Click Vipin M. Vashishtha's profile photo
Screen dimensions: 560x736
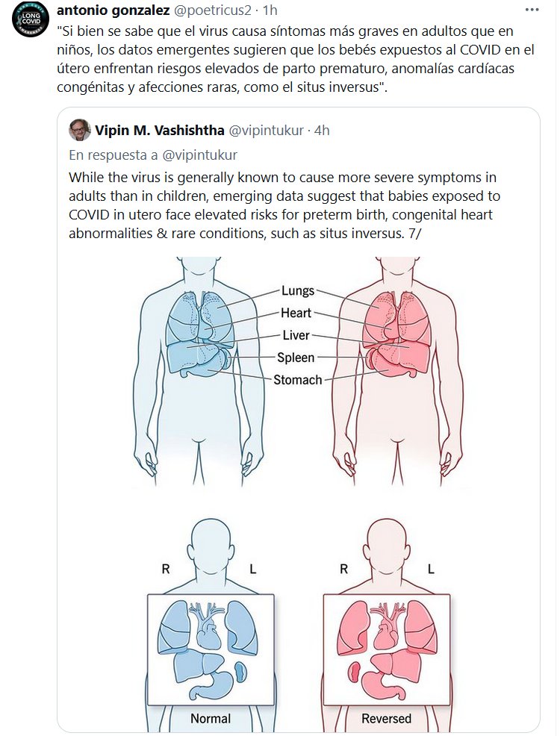tap(80, 130)
